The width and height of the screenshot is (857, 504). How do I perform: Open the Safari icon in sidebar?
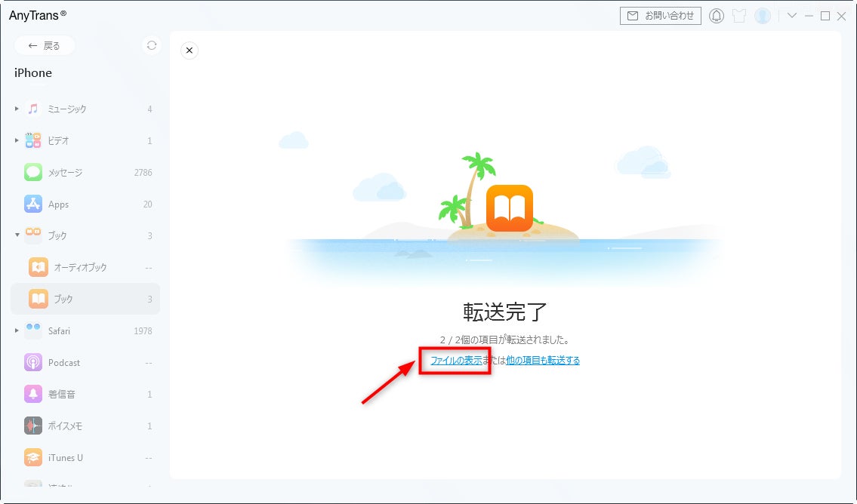pyautogui.click(x=32, y=330)
